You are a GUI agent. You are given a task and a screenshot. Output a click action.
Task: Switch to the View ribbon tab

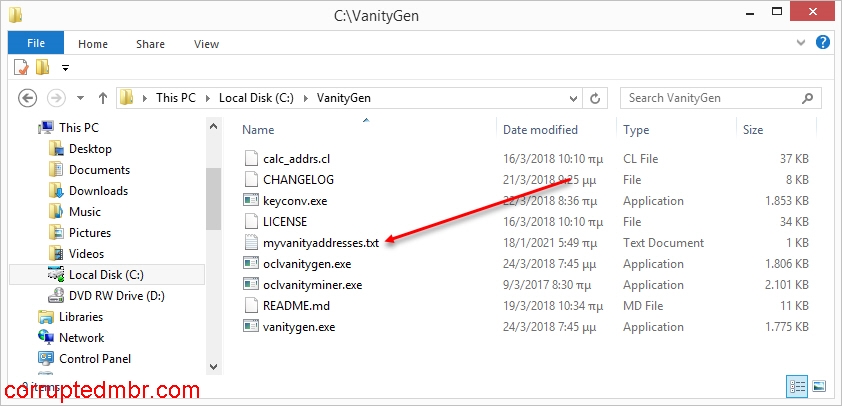click(206, 44)
